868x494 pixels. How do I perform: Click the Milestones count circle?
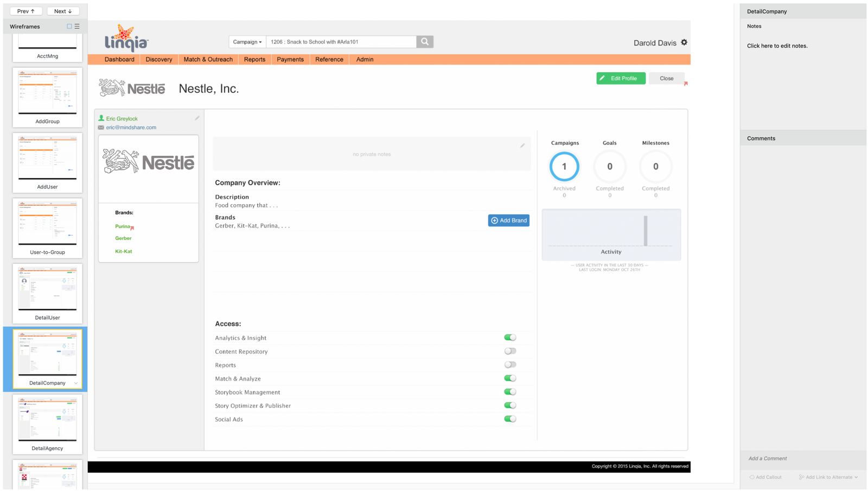click(655, 167)
